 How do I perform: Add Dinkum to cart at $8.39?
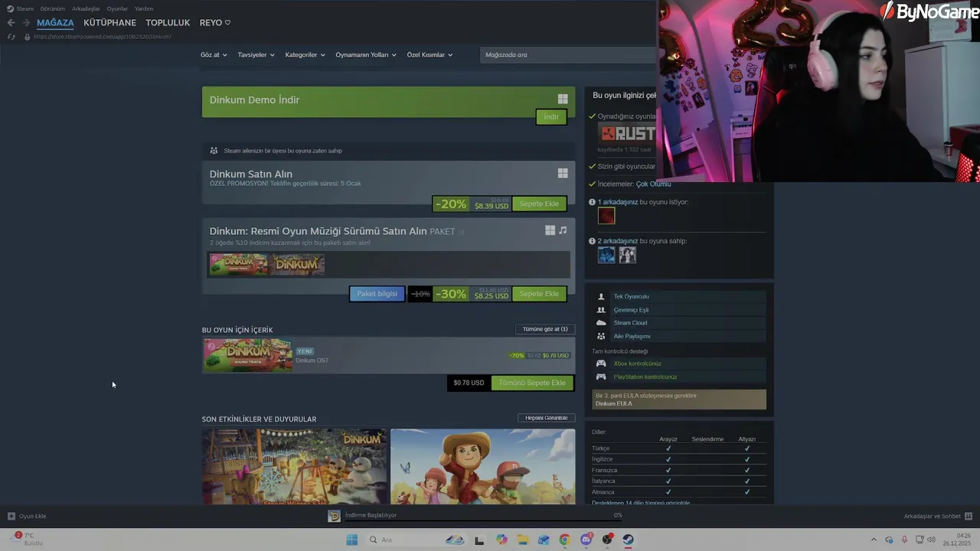539,204
